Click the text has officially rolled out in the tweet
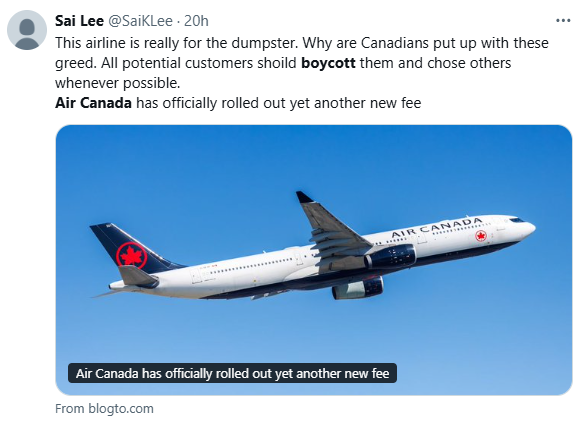Viewport: 586px width, 421px height. pos(198,103)
